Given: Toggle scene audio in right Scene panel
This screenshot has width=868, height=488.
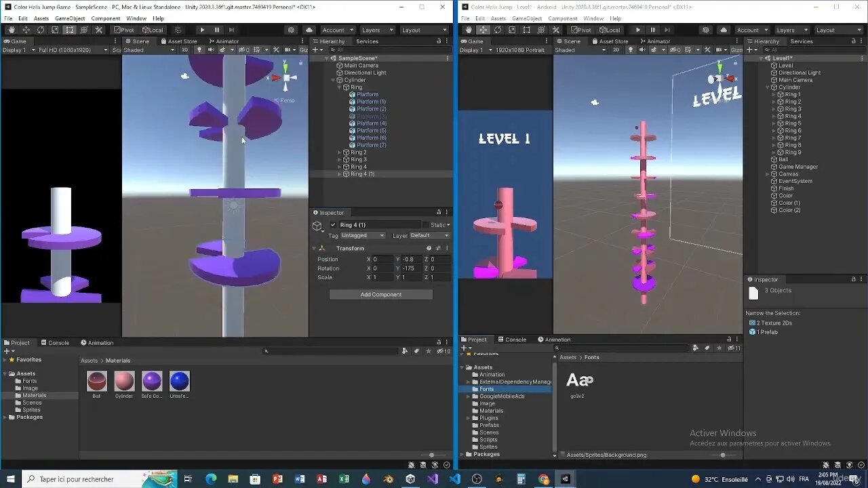Looking at the screenshot, I should (642, 49).
